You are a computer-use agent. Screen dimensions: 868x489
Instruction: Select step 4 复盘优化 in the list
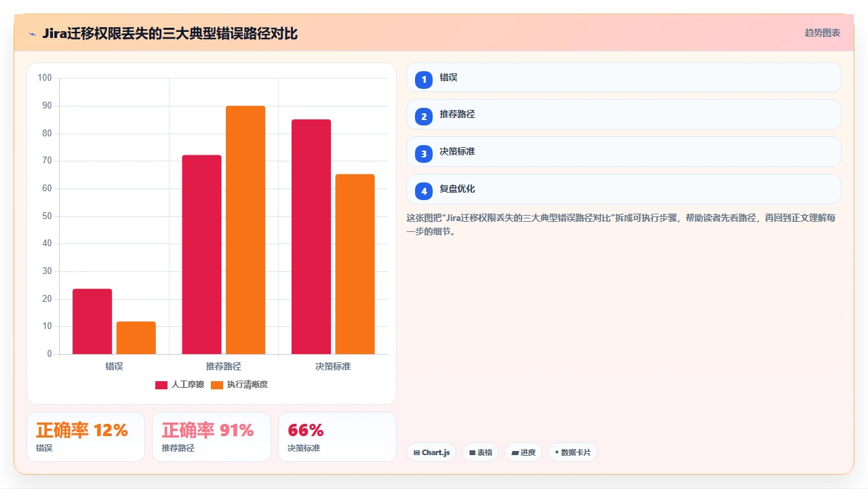click(623, 189)
